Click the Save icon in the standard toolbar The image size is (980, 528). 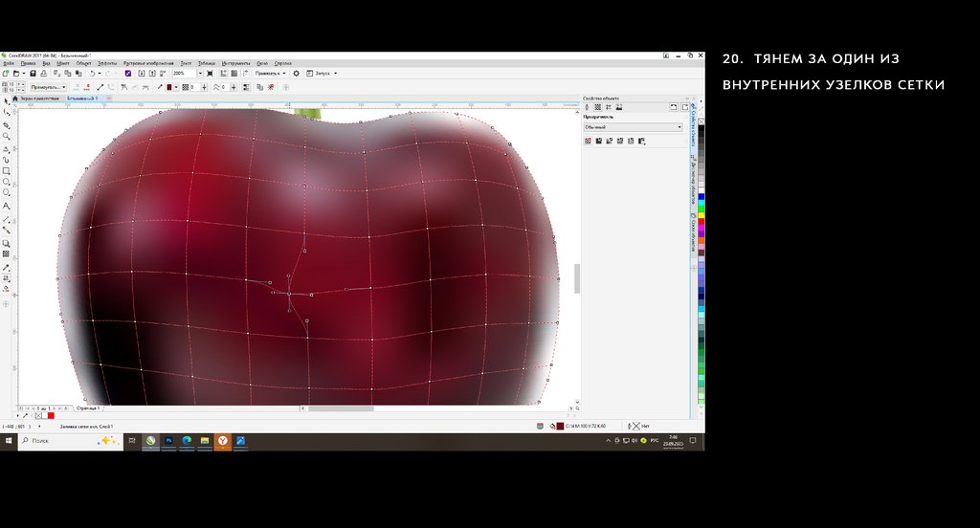point(32,73)
